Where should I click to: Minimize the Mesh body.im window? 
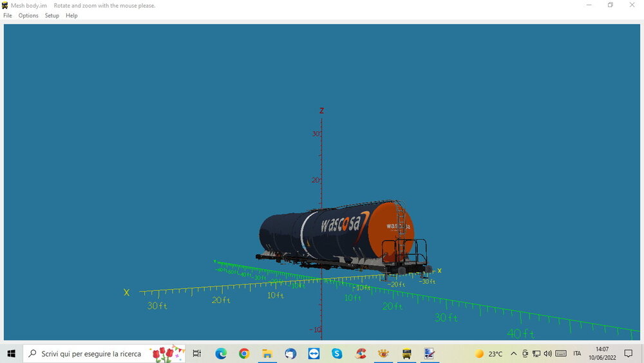(589, 5)
